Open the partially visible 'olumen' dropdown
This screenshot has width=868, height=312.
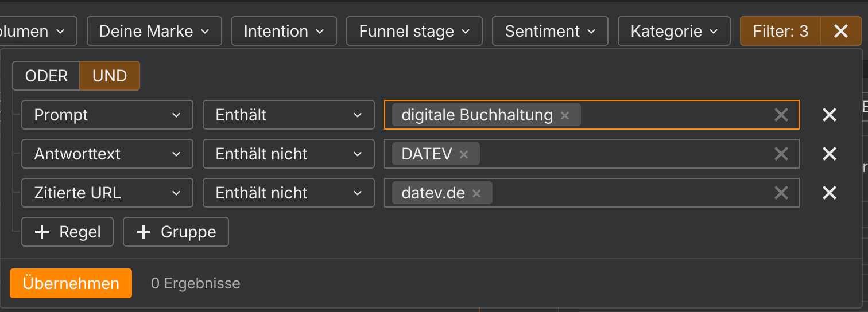[x=38, y=31]
